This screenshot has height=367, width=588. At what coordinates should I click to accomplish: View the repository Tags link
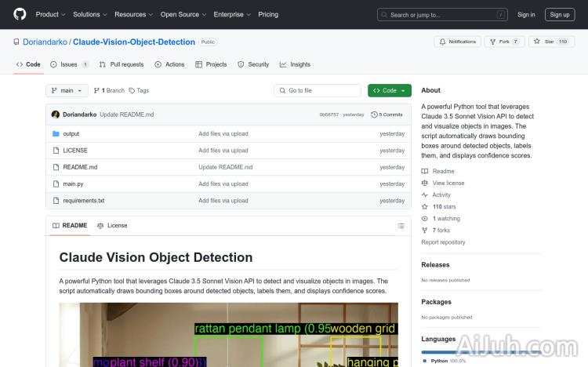click(x=139, y=90)
